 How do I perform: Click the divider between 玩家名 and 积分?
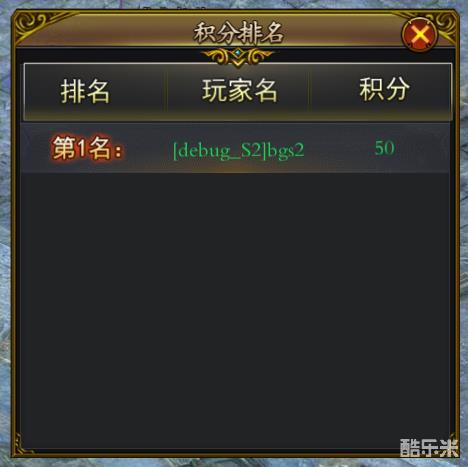point(309,91)
